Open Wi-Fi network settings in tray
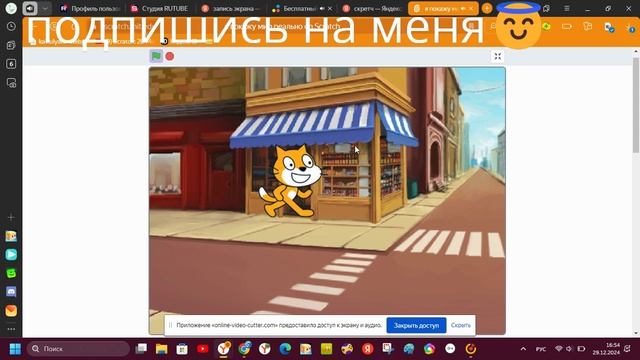Viewport: 640px width, 360px height. coord(559,349)
